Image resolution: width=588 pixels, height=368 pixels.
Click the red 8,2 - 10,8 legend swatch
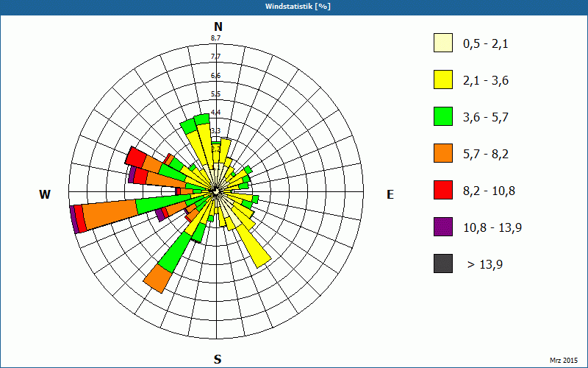[x=443, y=190]
